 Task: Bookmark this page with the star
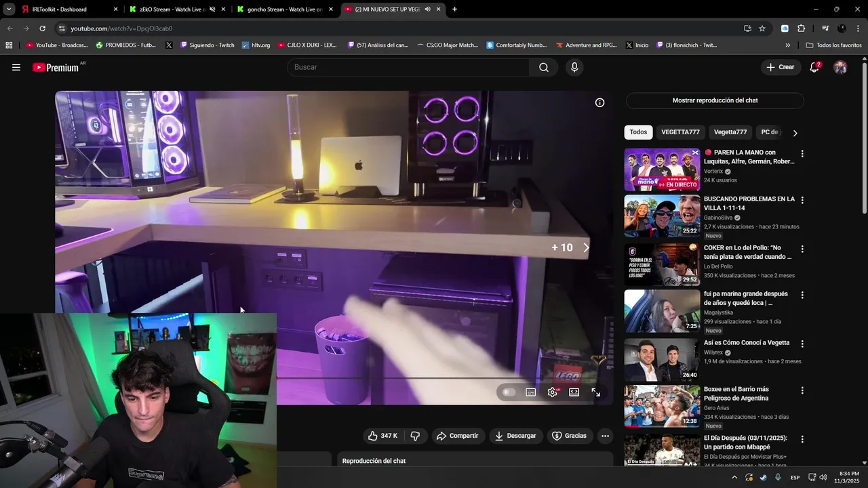pyautogui.click(x=762, y=28)
